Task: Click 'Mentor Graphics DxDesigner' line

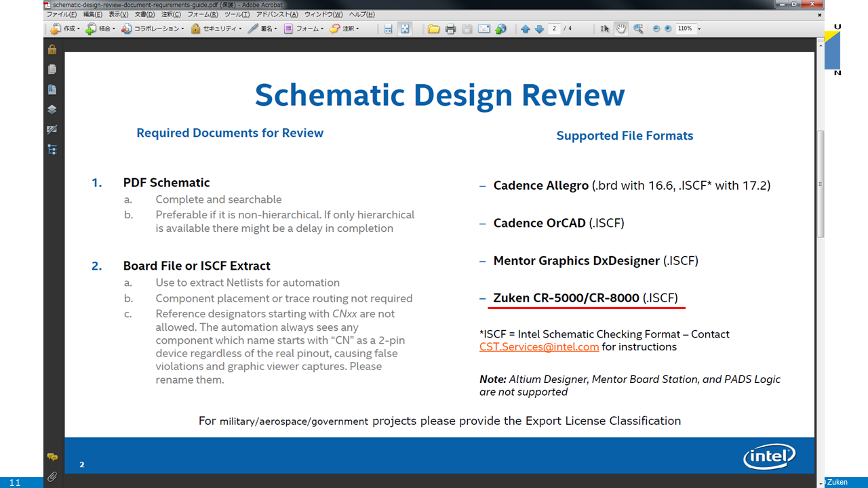Action: (x=595, y=261)
